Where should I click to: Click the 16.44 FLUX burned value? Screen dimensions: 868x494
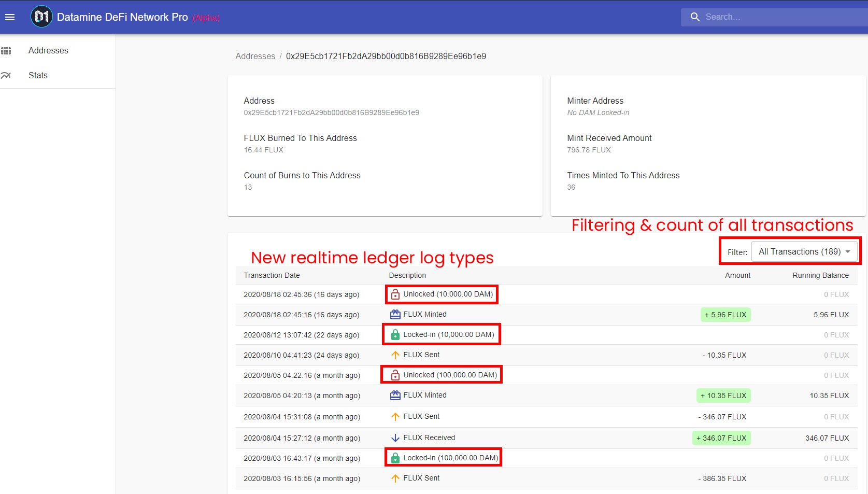coord(264,150)
